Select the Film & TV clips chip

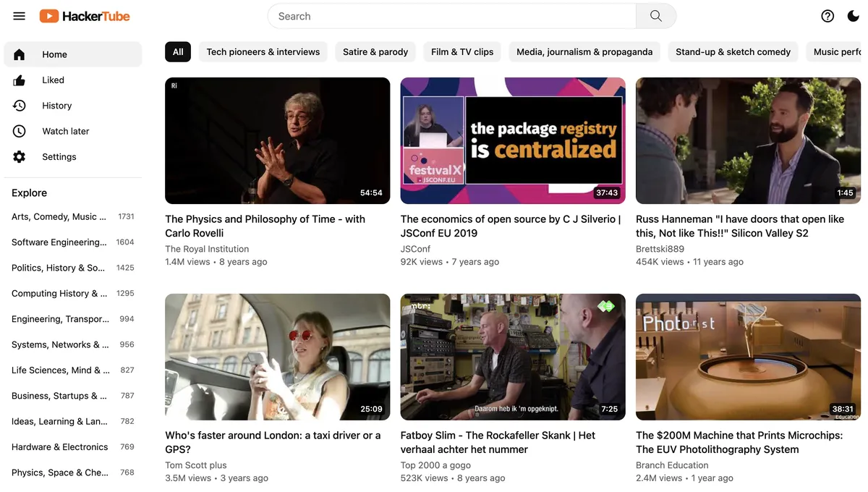click(x=462, y=52)
